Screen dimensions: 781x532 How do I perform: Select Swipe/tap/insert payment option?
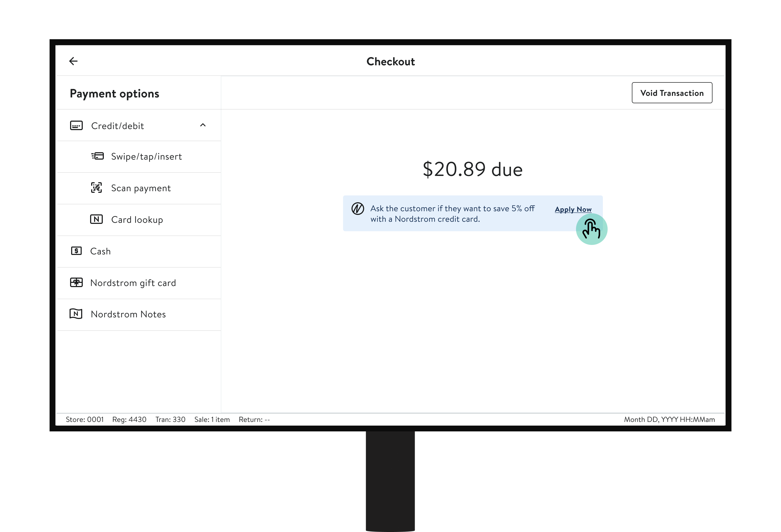point(139,156)
